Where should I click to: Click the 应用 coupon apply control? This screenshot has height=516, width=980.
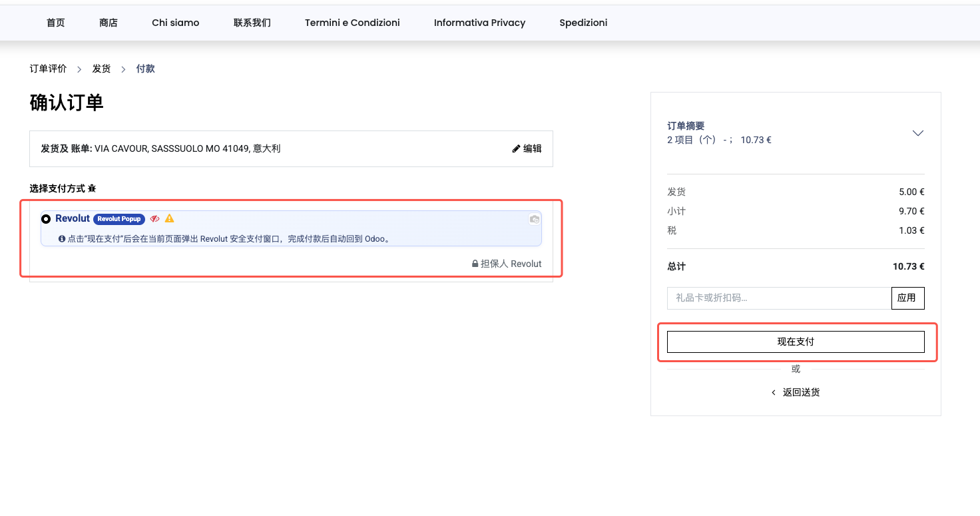click(907, 298)
